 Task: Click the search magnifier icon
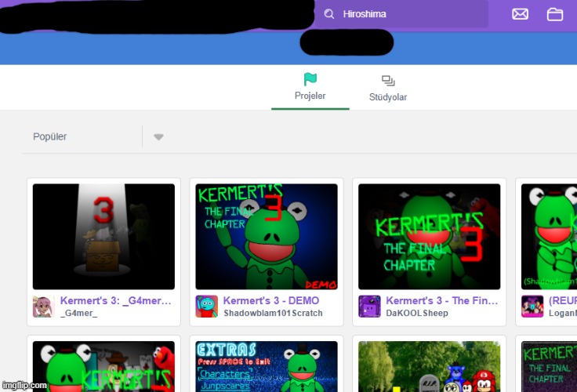coord(329,14)
